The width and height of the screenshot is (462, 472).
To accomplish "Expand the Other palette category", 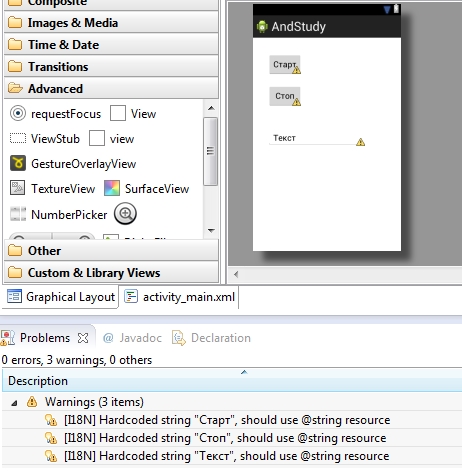I will (111, 251).
